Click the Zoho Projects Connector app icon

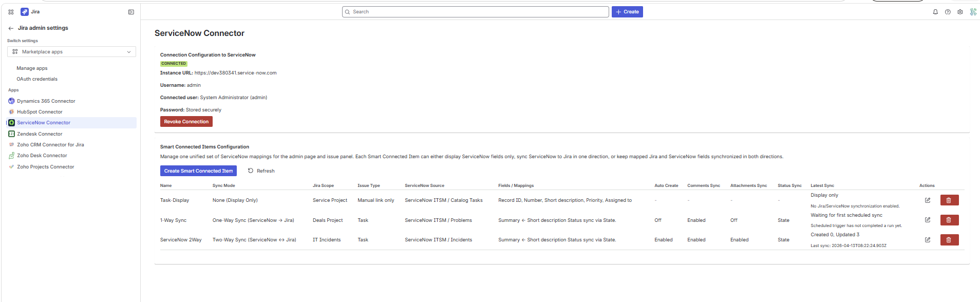tap(11, 167)
